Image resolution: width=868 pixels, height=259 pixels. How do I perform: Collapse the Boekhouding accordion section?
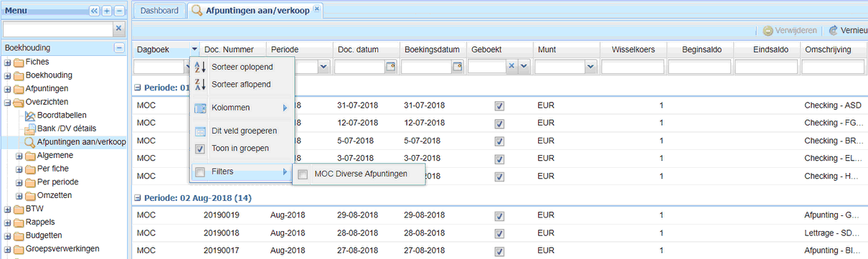(x=119, y=48)
